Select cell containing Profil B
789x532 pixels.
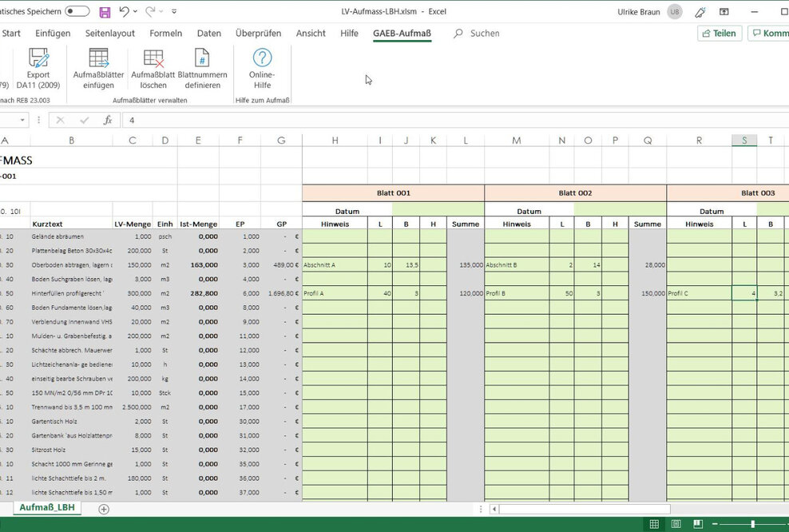(x=516, y=293)
